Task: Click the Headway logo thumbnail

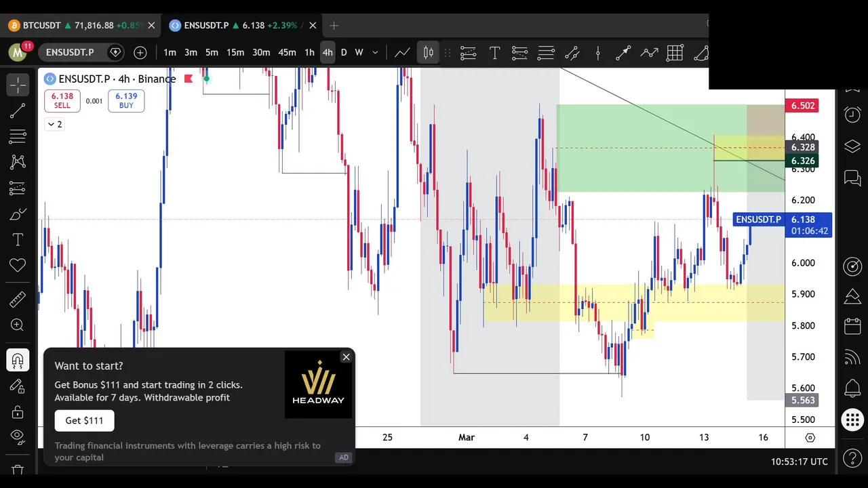Action: [318, 384]
